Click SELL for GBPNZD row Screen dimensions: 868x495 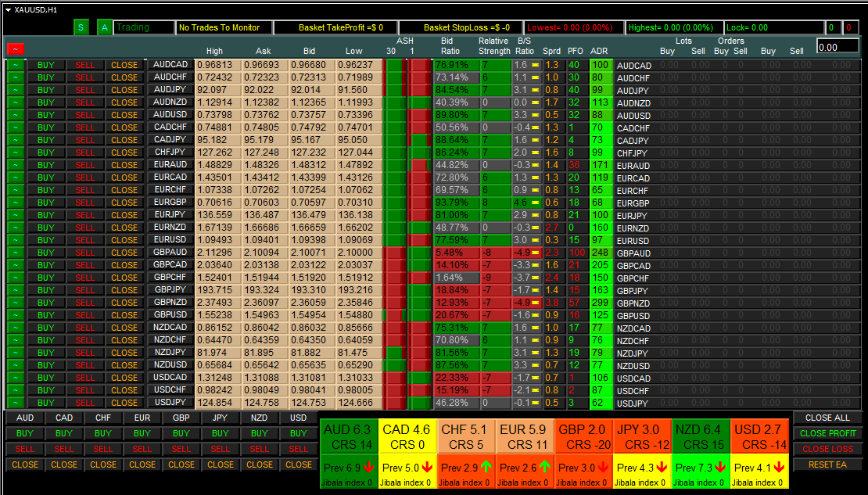click(84, 303)
